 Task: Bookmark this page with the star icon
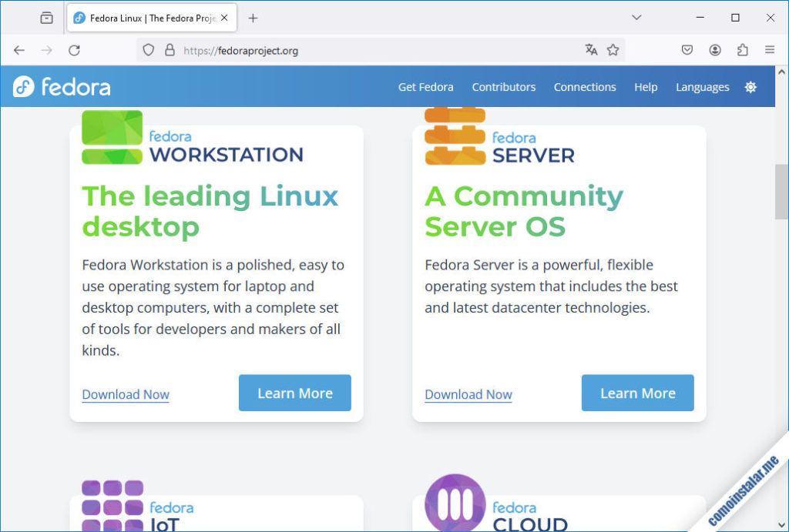(x=613, y=50)
